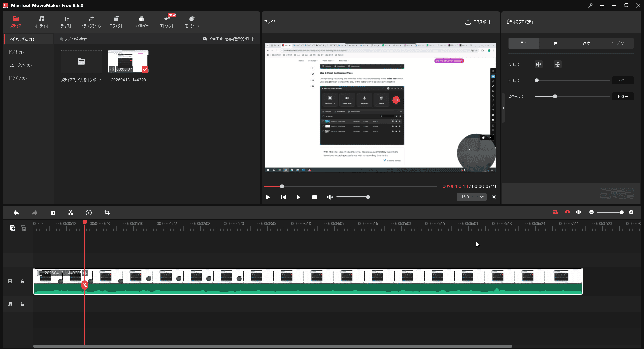Select the Crop tool in the timeline toolbar
644x349 pixels.
click(107, 212)
